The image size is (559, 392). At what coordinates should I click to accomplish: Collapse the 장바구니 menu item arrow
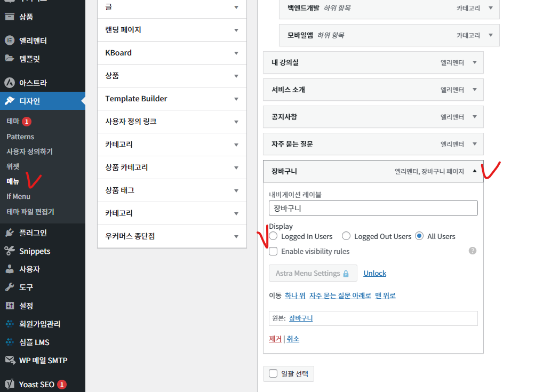[475, 171]
